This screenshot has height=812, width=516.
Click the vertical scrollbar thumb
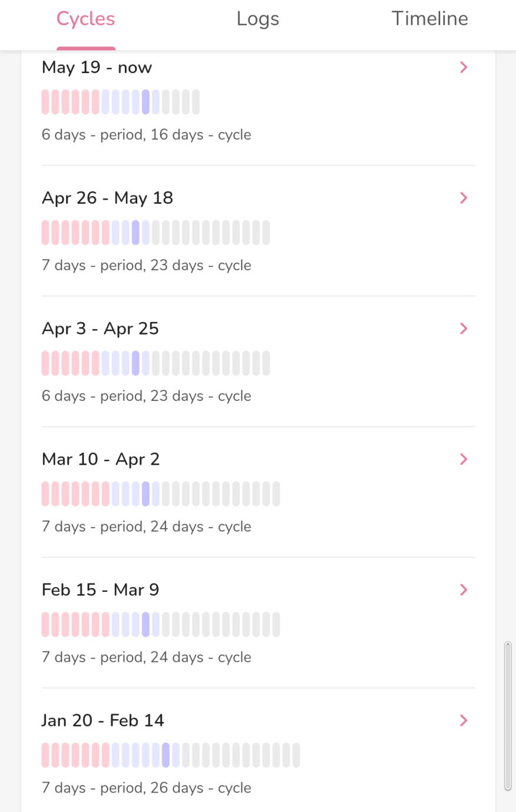tap(508, 716)
